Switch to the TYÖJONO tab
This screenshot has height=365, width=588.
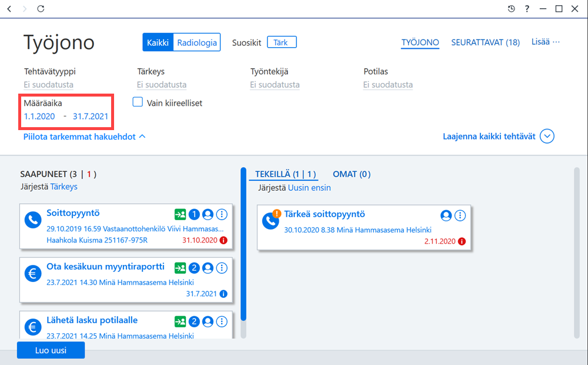[420, 42]
